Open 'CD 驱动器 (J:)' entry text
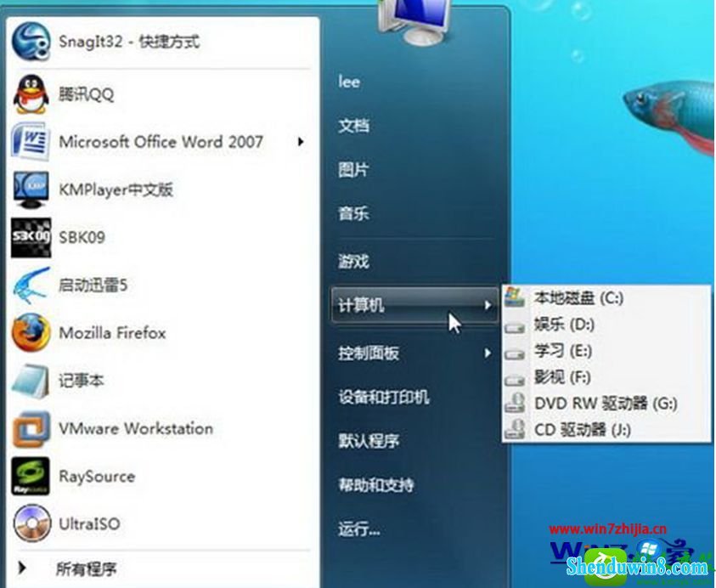The width and height of the screenshot is (716, 588). (582, 429)
